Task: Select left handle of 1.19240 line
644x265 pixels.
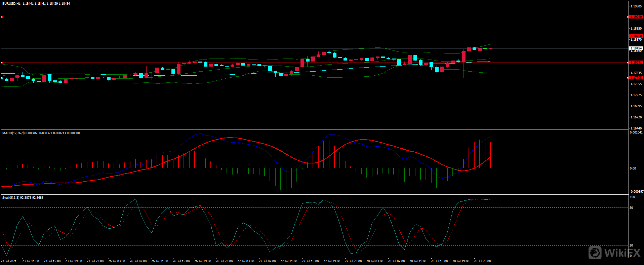Action: tap(2, 17)
